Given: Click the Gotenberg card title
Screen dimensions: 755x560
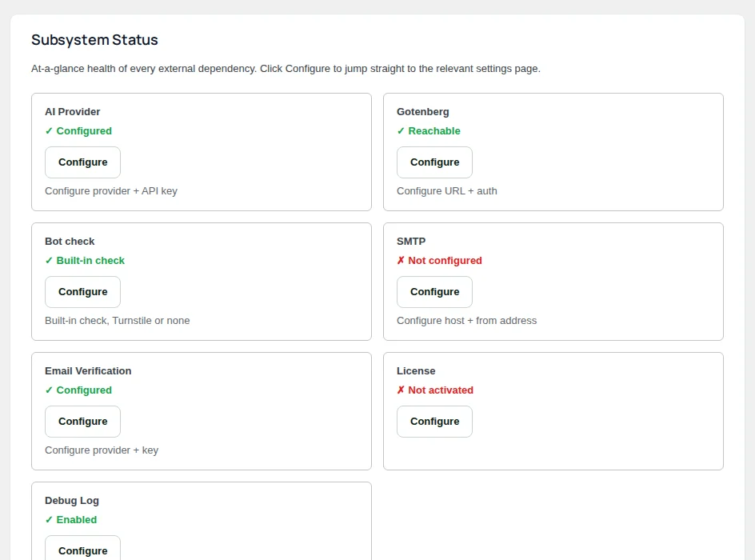Looking at the screenshot, I should tap(423, 112).
